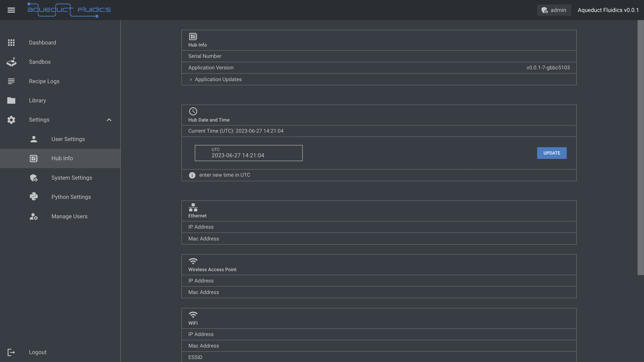Click the Recipe Logs lines icon
This screenshot has height=362, width=644.
coord(11,81)
